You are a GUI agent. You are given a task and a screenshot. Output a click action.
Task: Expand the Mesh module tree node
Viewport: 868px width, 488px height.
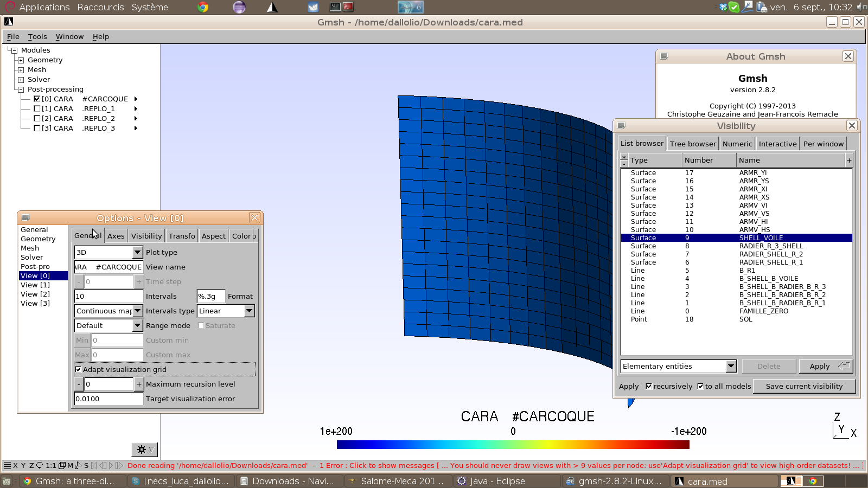click(21, 70)
